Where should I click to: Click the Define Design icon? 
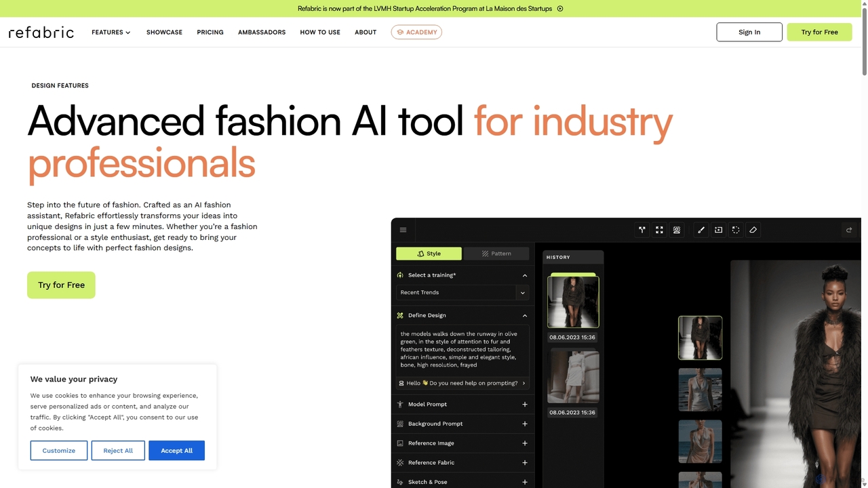click(x=400, y=315)
